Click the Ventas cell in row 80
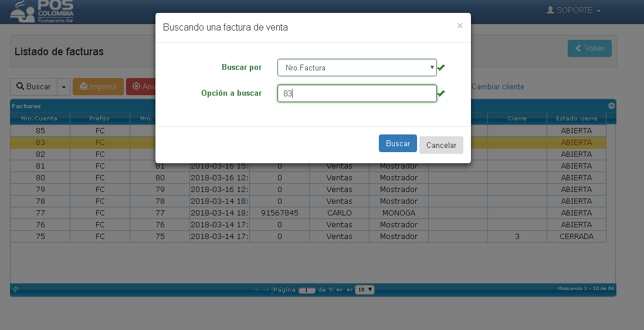Viewport: 644px width, 330px height. pos(339,177)
